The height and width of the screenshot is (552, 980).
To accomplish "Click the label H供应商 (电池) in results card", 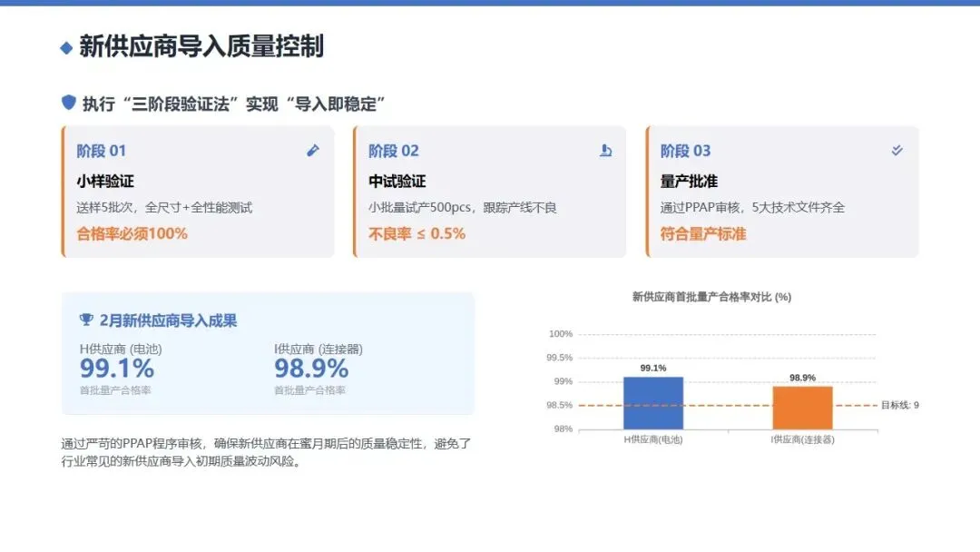I will 121,349.
